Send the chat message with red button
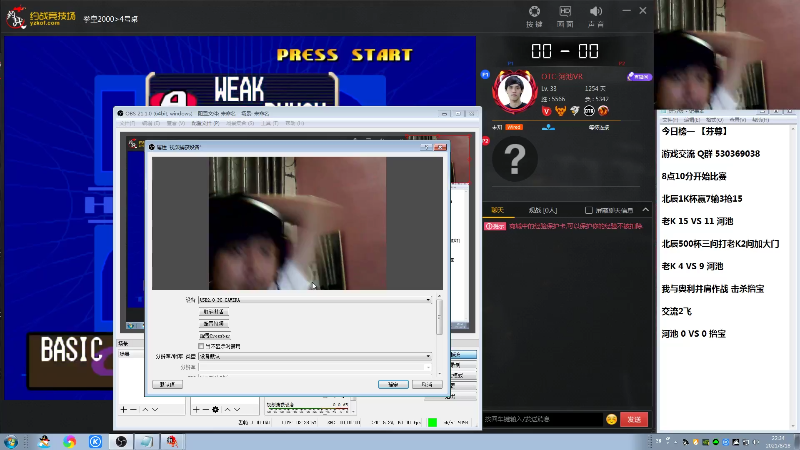The image size is (800, 450). tap(634, 419)
